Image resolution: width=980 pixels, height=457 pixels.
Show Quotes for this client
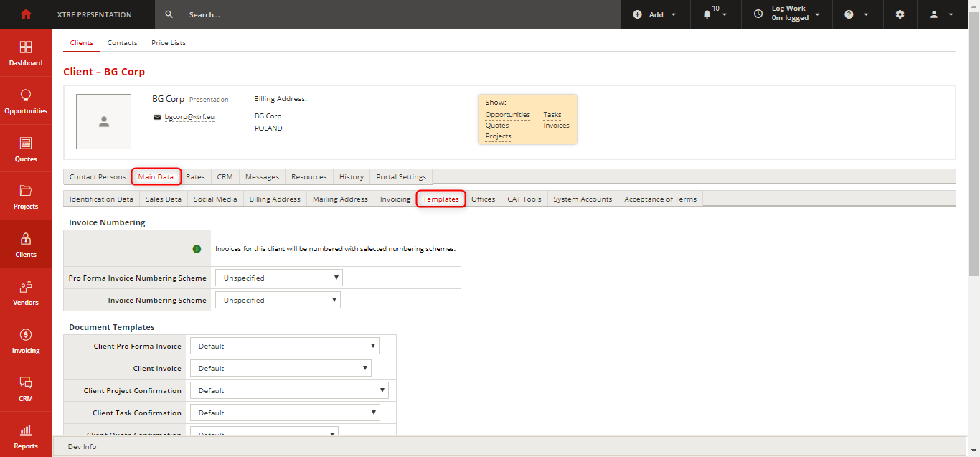497,126
